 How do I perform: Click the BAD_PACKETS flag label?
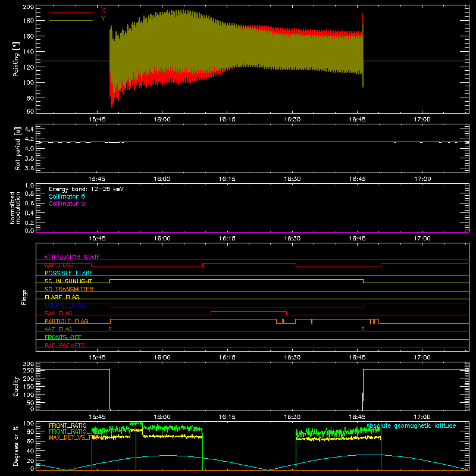pos(65,345)
